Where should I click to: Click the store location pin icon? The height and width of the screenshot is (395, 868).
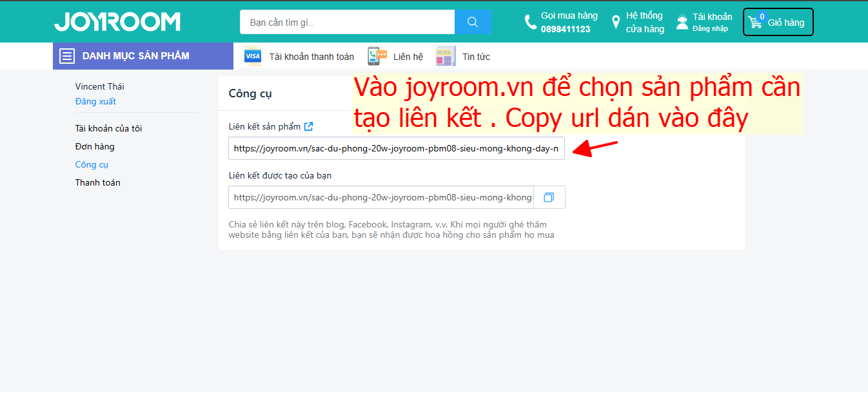[x=616, y=23]
